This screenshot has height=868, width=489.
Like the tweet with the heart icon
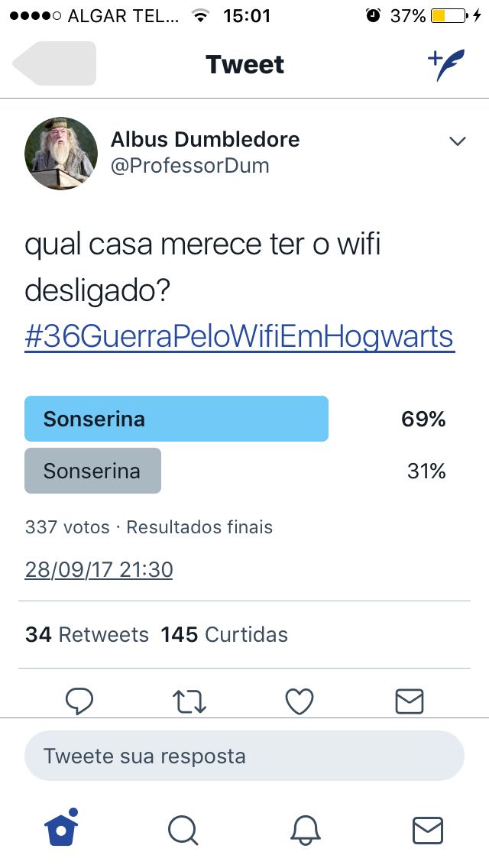click(x=299, y=701)
